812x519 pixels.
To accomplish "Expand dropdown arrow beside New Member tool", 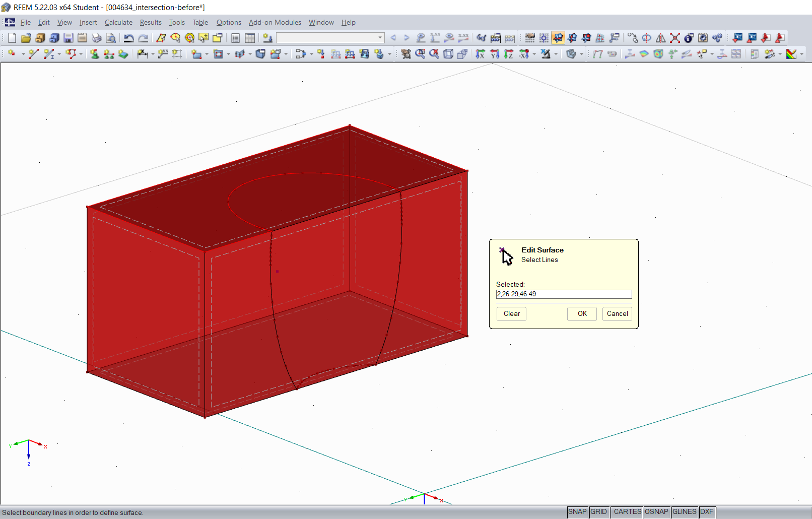I will (x=59, y=54).
